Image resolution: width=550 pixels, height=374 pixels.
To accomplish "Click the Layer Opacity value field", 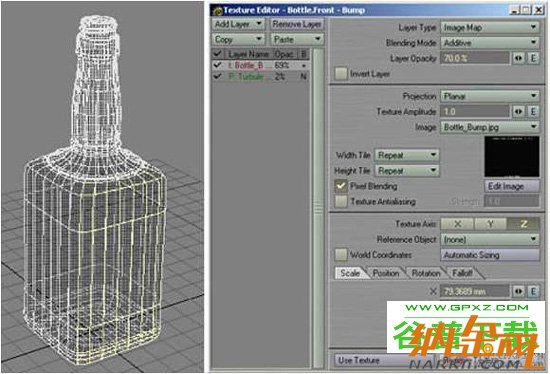I will coord(475,58).
